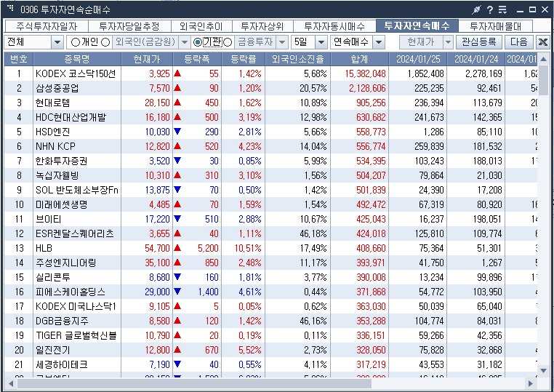Expand the 외국인(금감원) dropdown
The height and width of the screenshot is (392, 554).
click(x=185, y=42)
